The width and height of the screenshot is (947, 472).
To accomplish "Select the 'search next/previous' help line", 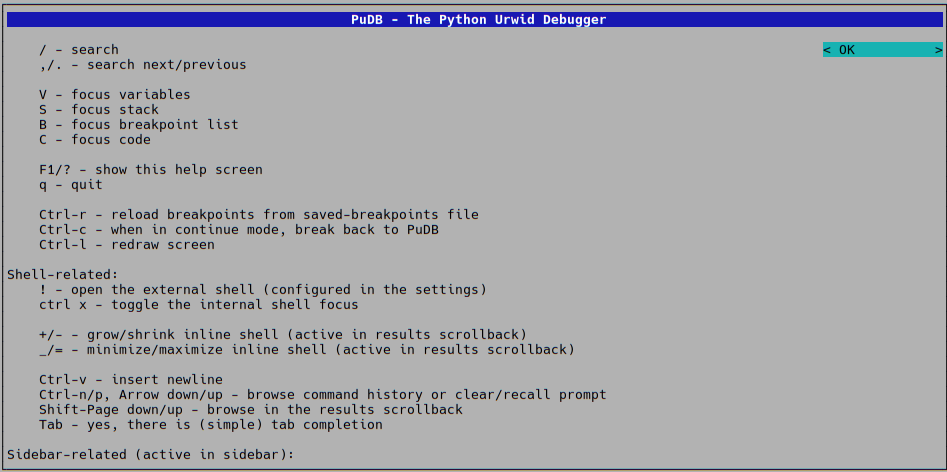I will tap(142, 65).
